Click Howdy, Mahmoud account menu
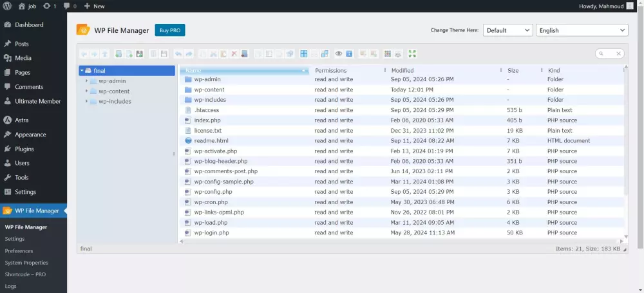The height and width of the screenshot is (293, 644). (x=606, y=6)
